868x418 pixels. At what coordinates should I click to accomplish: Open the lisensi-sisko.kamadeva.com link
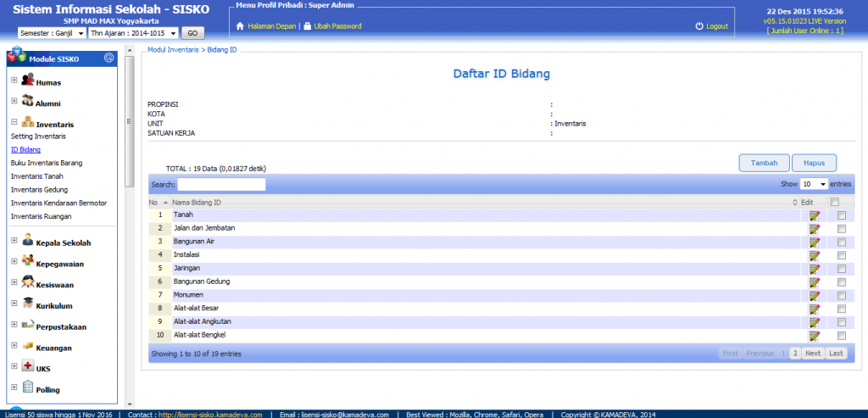pyautogui.click(x=210, y=414)
